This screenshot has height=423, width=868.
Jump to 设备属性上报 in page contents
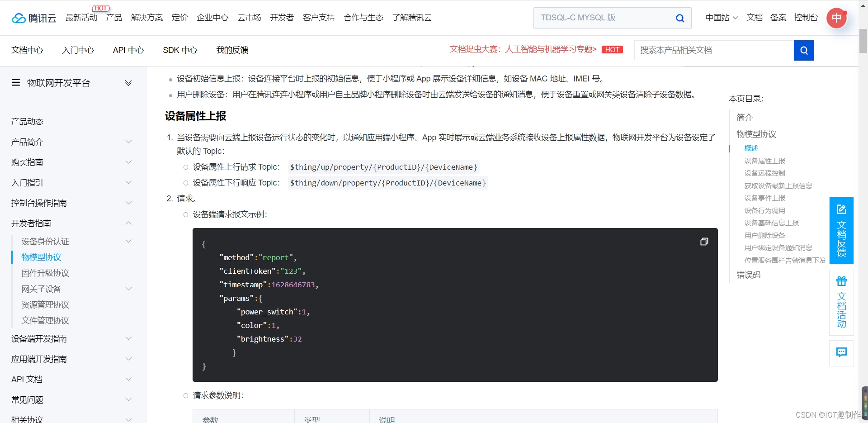point(765,161)
